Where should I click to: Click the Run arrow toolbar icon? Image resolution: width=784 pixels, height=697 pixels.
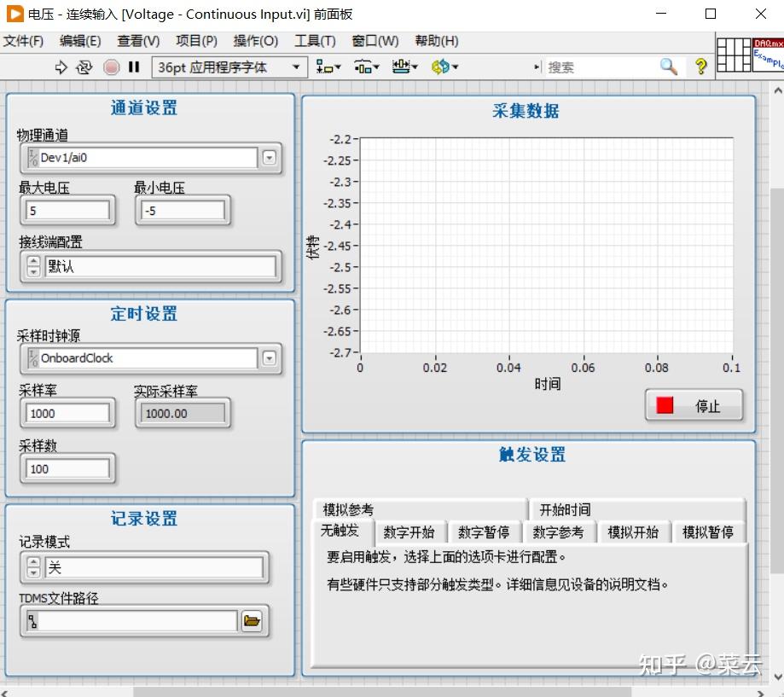tap(61, 67)
